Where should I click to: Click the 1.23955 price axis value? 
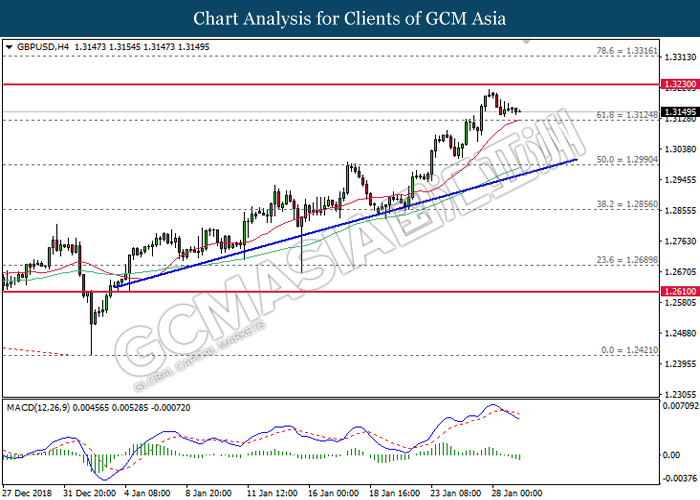[x=680, y=364]
